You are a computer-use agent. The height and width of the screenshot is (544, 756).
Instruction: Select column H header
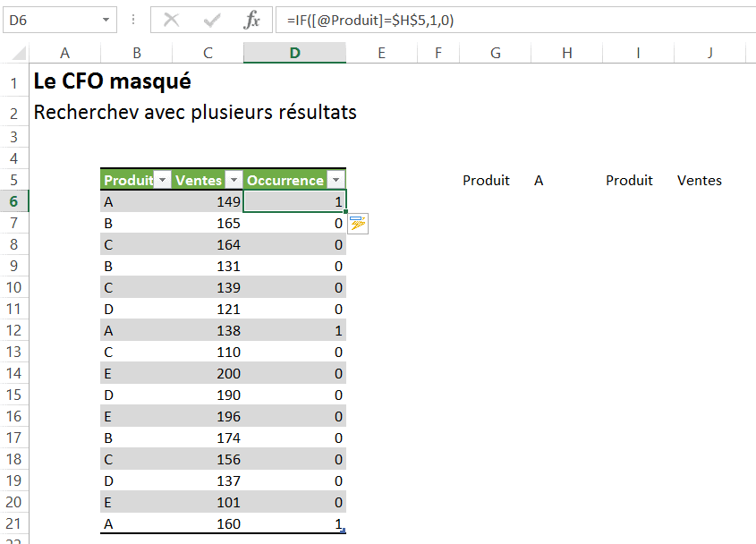click(x=566, y=54)
